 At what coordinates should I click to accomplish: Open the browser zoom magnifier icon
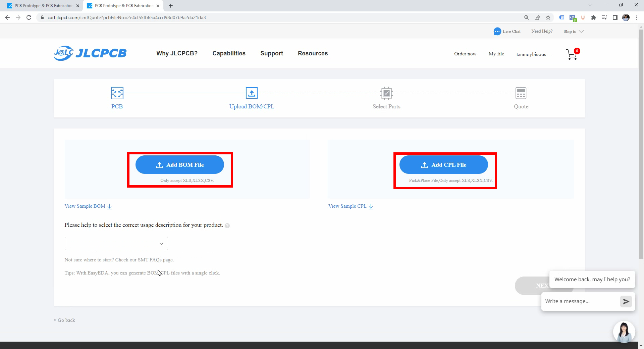click(527, 17)
